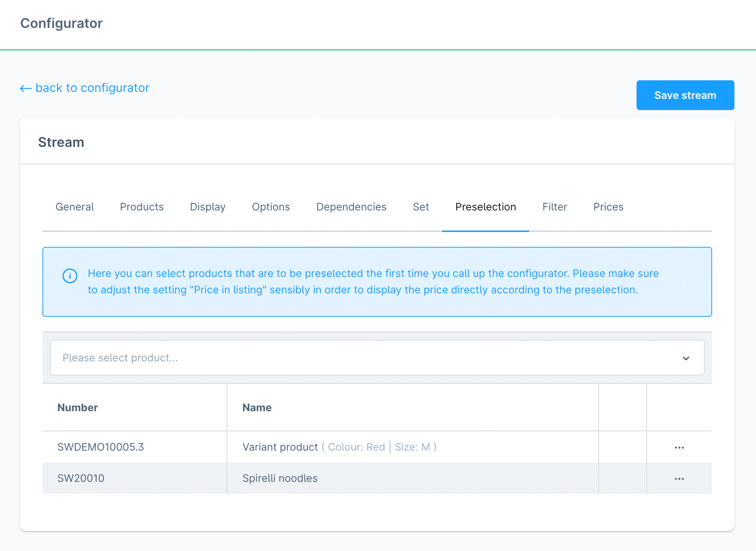Click the 'Colour: Red' variant detail
The image size is (756, 551).
pyautogui.click(x=356, y=447)
